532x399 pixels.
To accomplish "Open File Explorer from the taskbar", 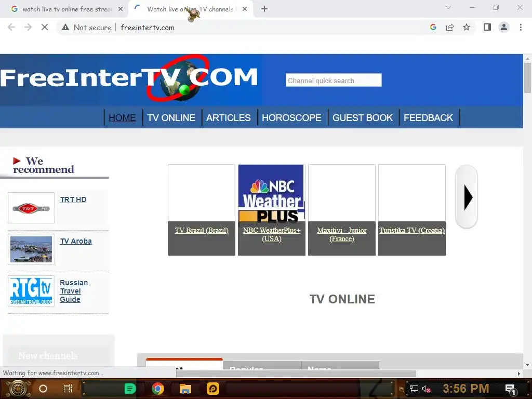I will [185, 389].
